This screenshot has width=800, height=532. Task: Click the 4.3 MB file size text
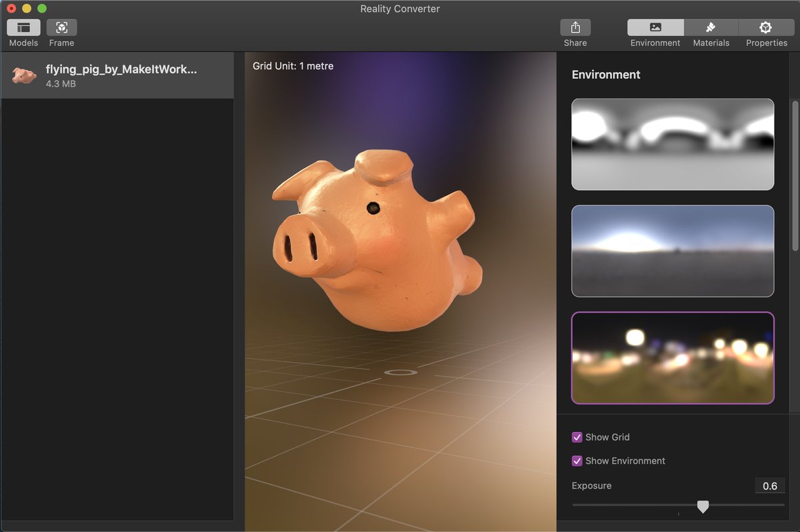click(61, 84)
